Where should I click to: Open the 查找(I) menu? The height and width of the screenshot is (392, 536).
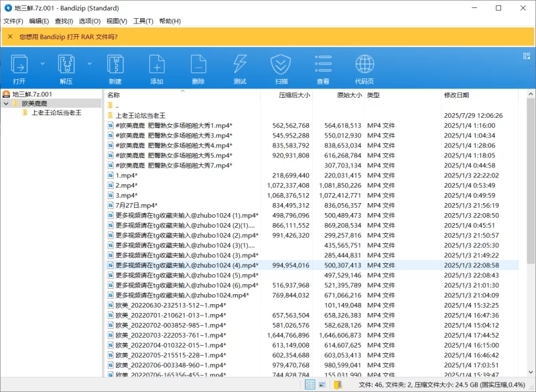tap(64, 21)
